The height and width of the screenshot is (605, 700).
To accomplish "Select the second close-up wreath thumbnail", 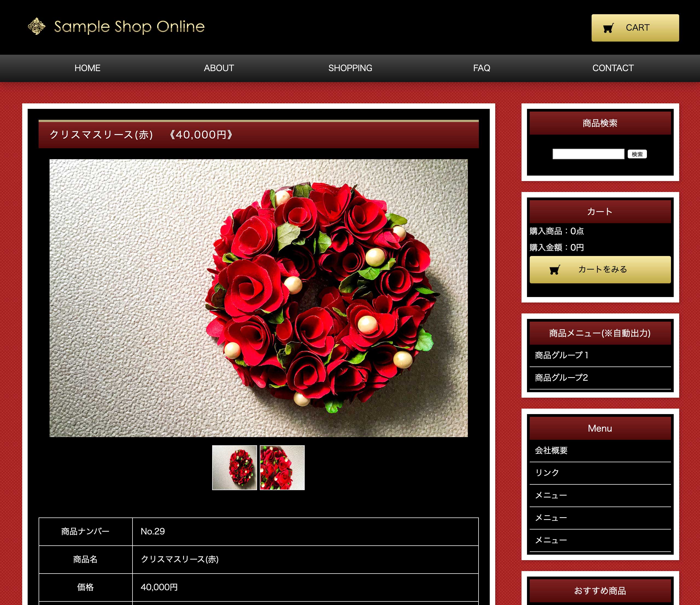I will (x=282, y=468).
